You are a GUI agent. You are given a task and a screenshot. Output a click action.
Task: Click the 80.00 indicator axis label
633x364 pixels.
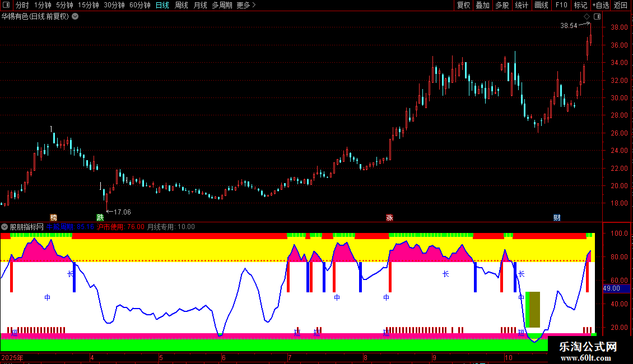coord(619,256)
